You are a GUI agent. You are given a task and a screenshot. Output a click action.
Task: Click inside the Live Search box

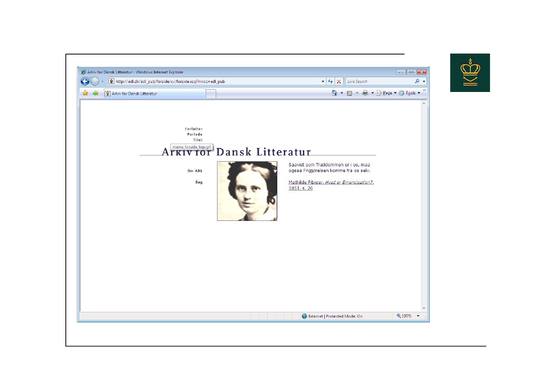pyautogui.click(x=380, y=82)
